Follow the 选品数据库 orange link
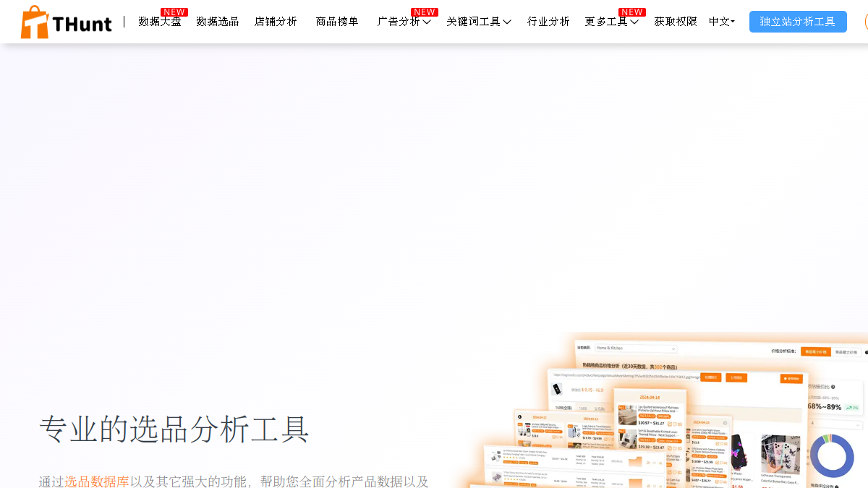The height and width of the screenshot is (488, 868). [x=97, y=481]
